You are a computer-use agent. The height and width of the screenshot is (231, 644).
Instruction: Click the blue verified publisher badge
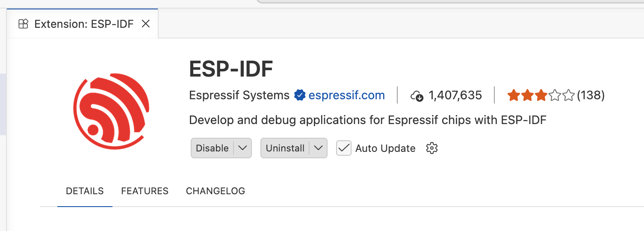pos(299,95)
